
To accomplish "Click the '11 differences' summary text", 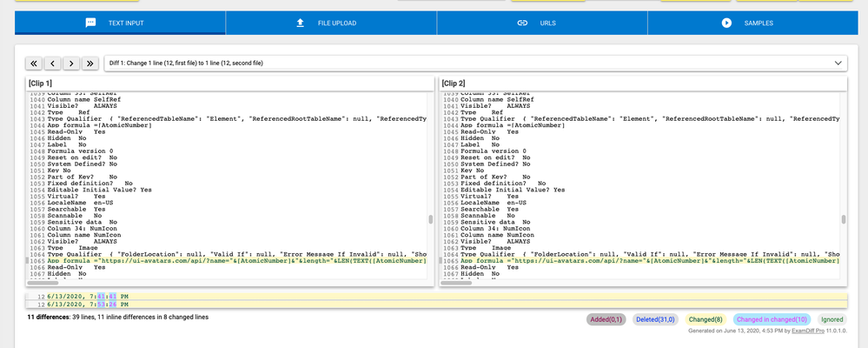I will coord(118,318).
